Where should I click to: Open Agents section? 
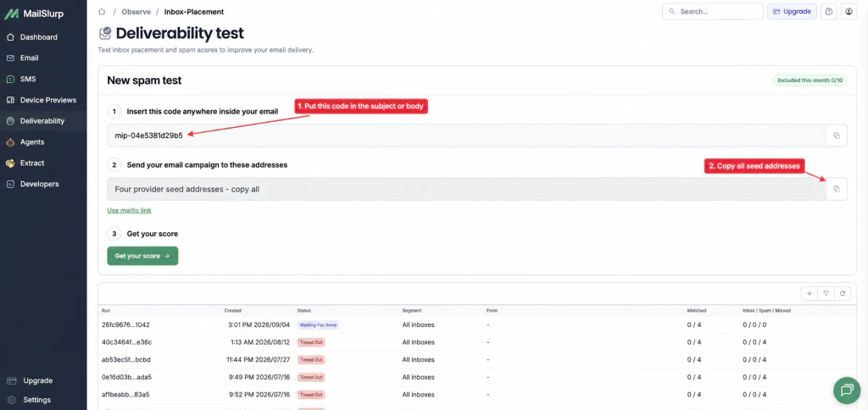click(32, 142)
